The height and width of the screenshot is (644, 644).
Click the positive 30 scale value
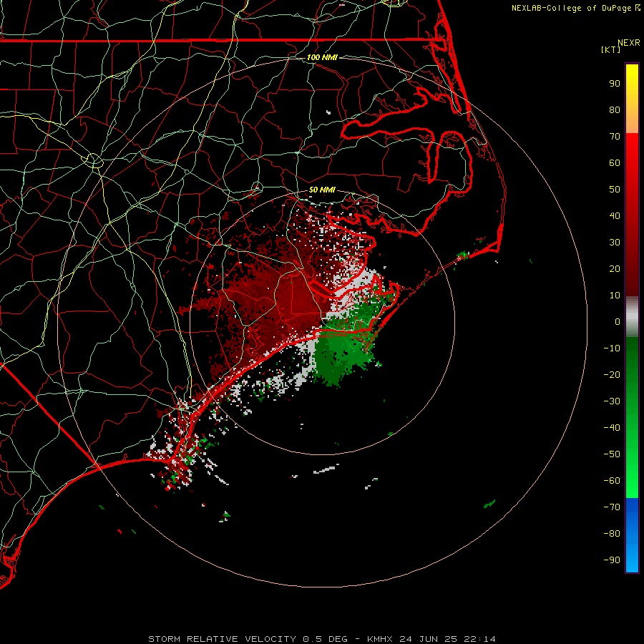coord(615,243)
